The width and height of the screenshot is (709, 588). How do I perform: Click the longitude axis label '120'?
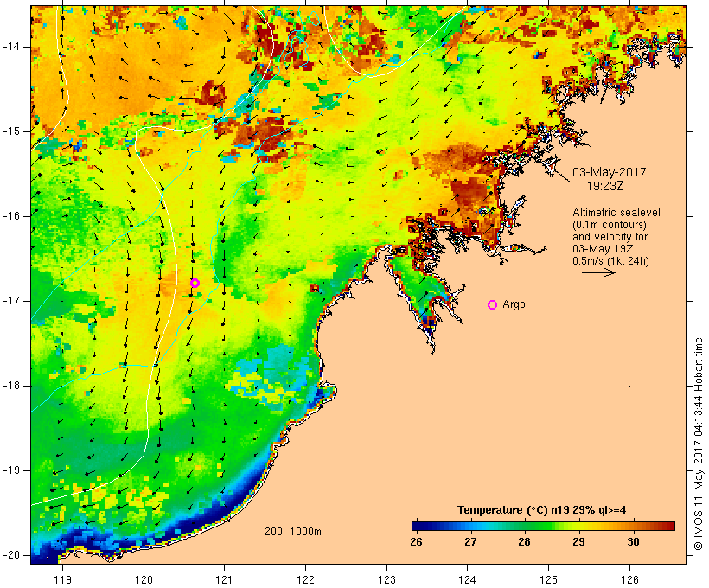pos(144,579)
